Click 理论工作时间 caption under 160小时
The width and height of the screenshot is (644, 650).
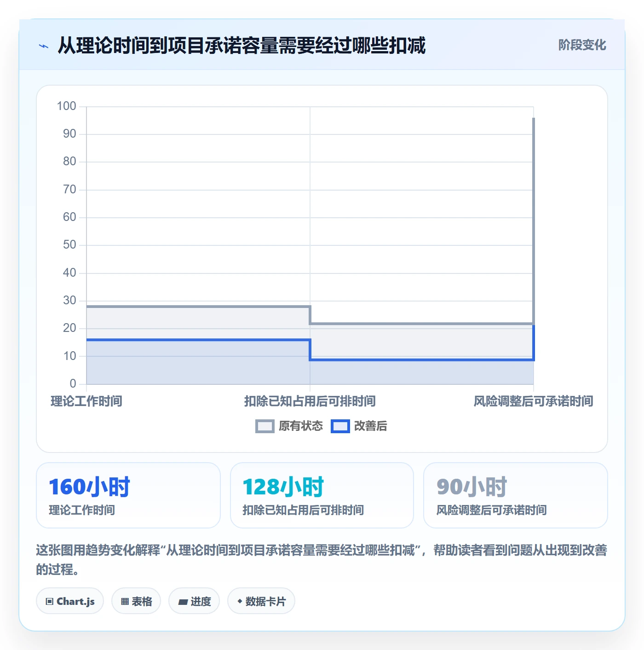coord(82,510)
